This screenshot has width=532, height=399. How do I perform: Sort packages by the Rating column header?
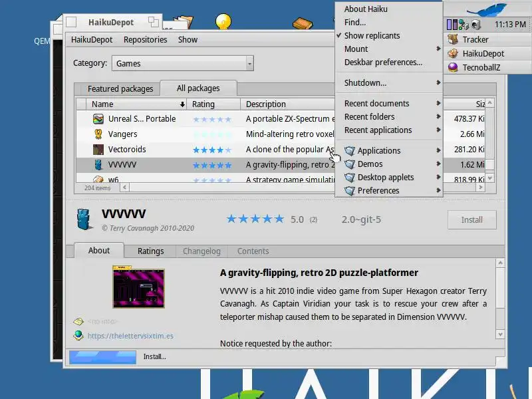point(213,104)
